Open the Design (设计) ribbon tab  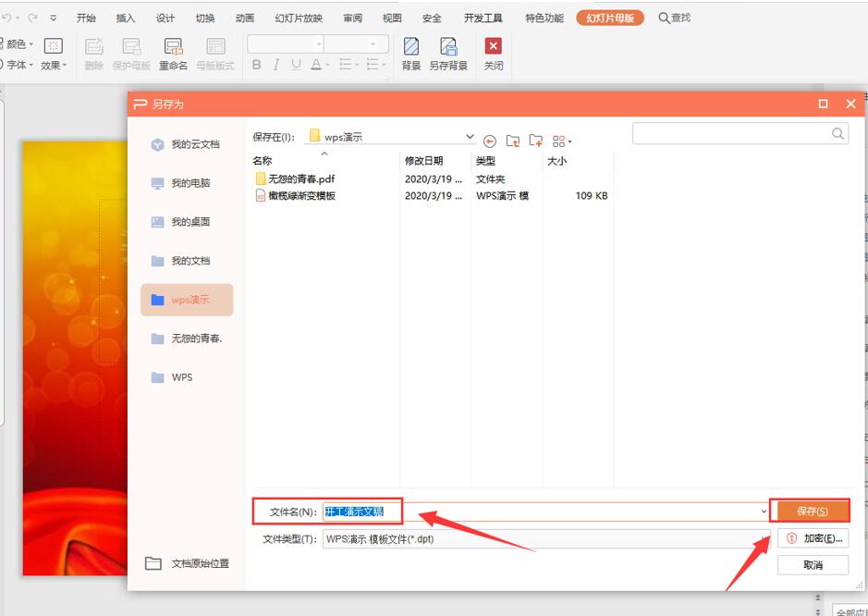[165, 18]
